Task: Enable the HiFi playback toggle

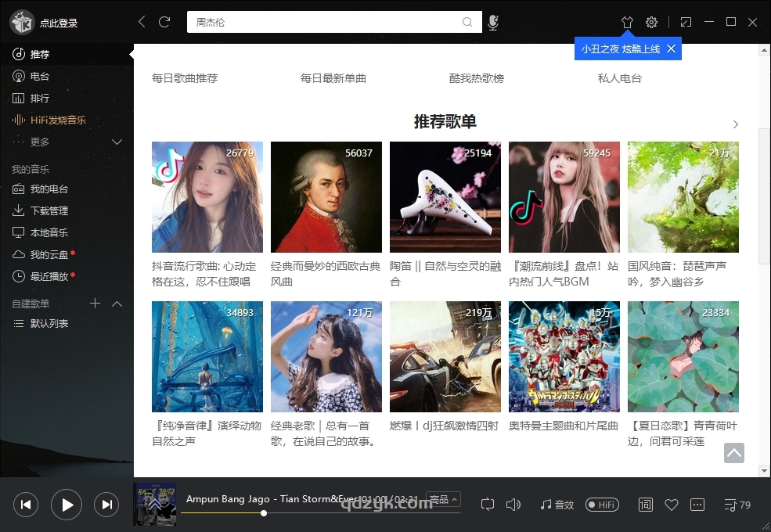Action: pos(602,505)
